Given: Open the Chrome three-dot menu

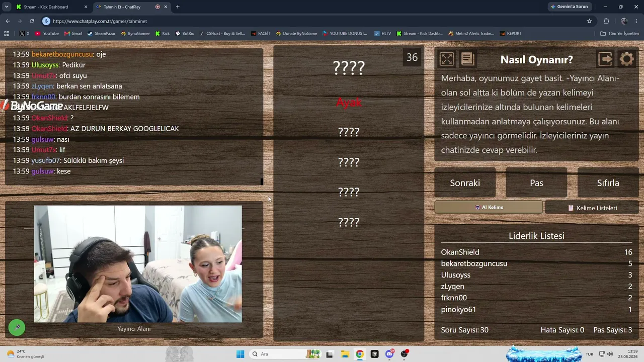Looking at the screenshot, I should (636, 21).
